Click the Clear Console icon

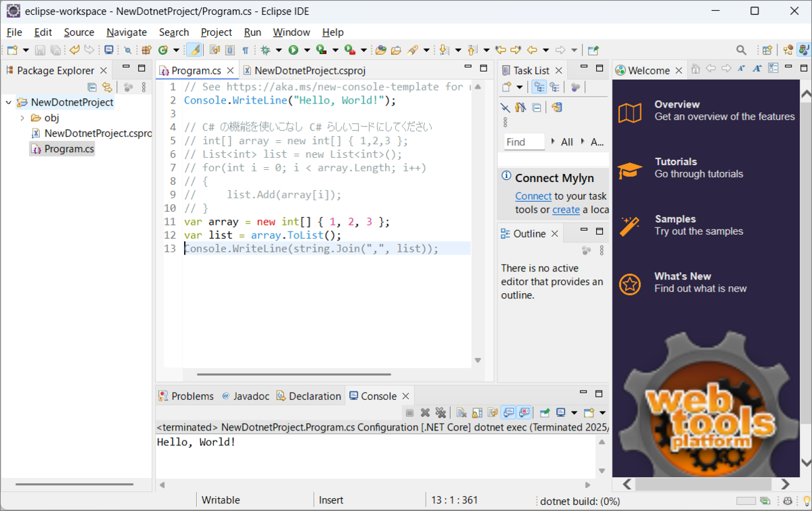tap(461, 413)
